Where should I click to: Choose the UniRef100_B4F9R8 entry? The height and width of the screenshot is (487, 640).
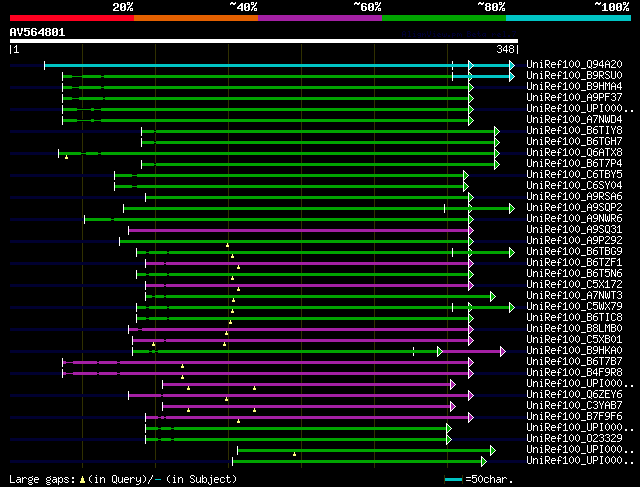(x=574, y=373)
